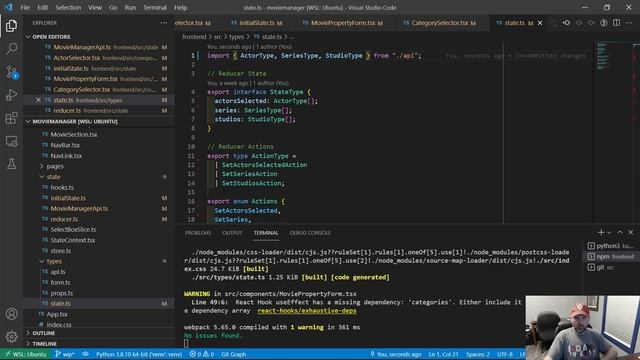The height and width of the screenshot is (360, 640).
Task: Open the Explorer view in activity bar
Action: (x=11, y=26)
